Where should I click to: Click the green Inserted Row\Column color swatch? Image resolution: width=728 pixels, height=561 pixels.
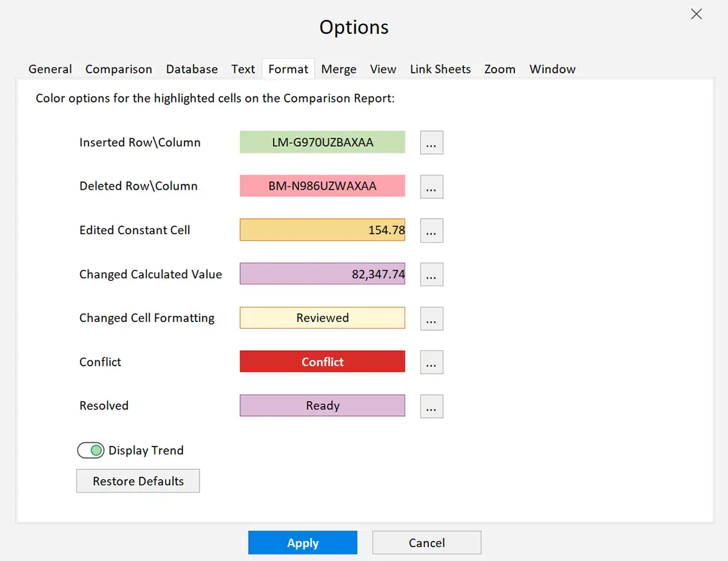(322, 142)
